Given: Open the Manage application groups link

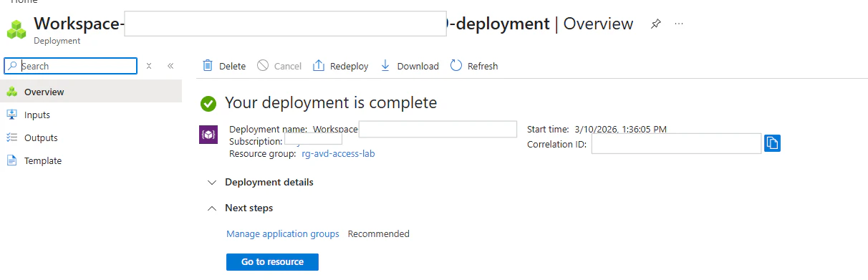Looking at the screenshot, I should pos(283,233).
